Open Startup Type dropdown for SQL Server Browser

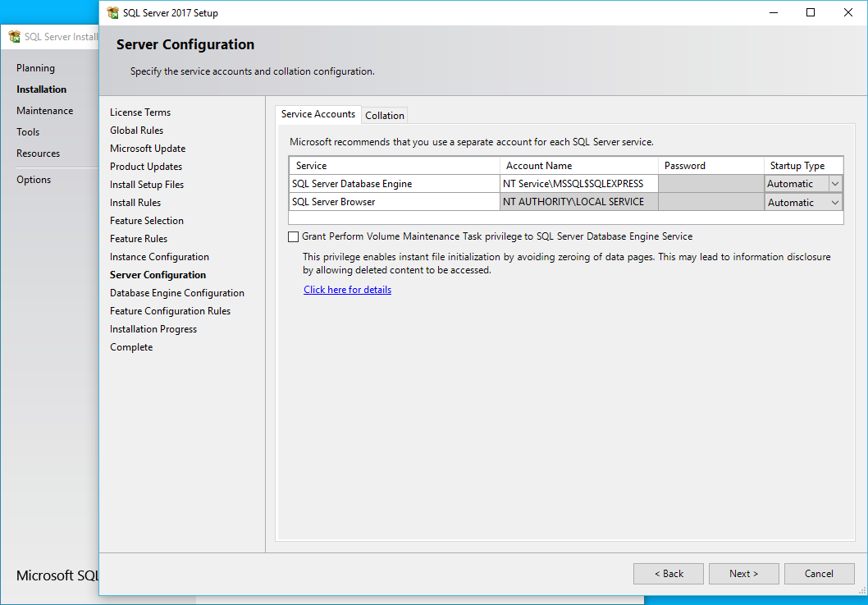(835, 203)
